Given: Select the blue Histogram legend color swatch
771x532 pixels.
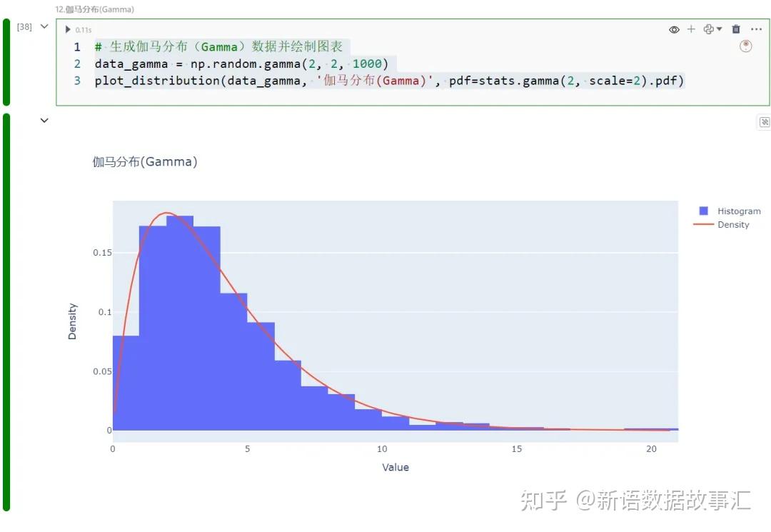Looking at the screenshot, I should coord(704,210).
